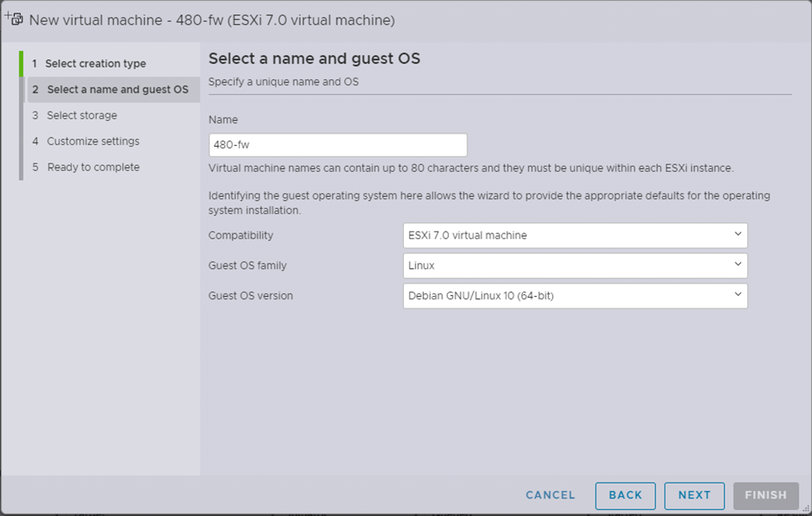Open the Guest OS version dropdown
812x516 pixels.
575,296
